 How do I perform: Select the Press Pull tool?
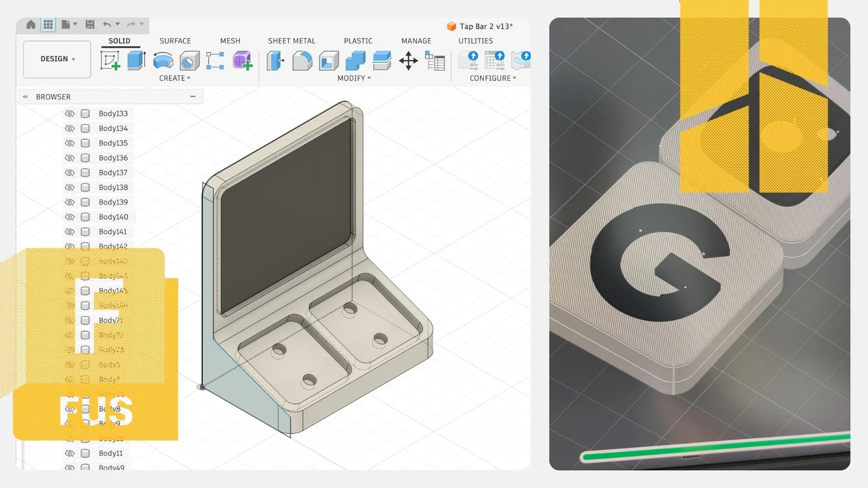(x=276, y=60)
